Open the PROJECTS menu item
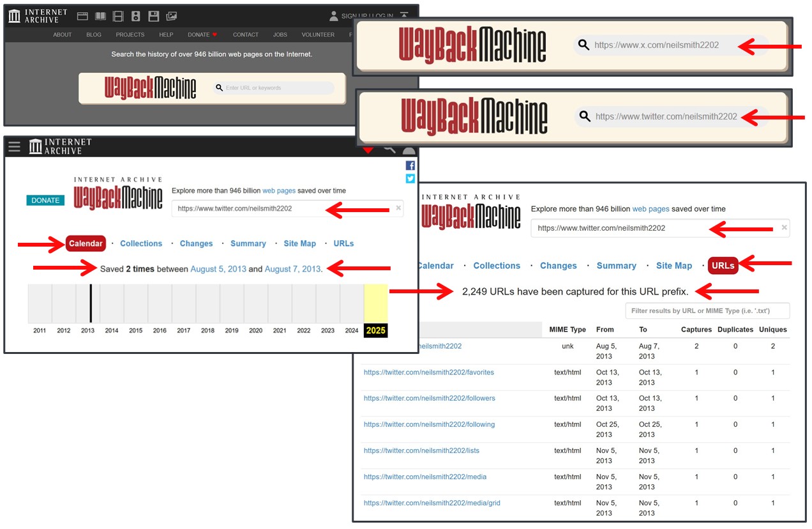Screen dimensions: 812x529 click(130, 34)
